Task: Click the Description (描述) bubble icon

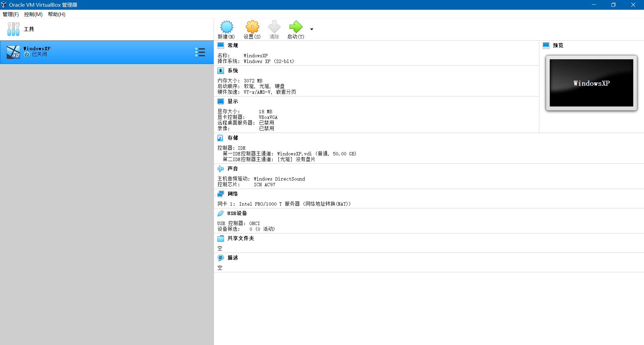Action: [221, 258]
